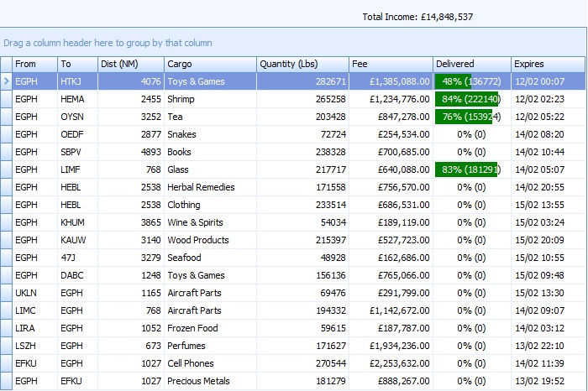Sort by the Expires column header
The image size is (588, 391).
point(548,64)
